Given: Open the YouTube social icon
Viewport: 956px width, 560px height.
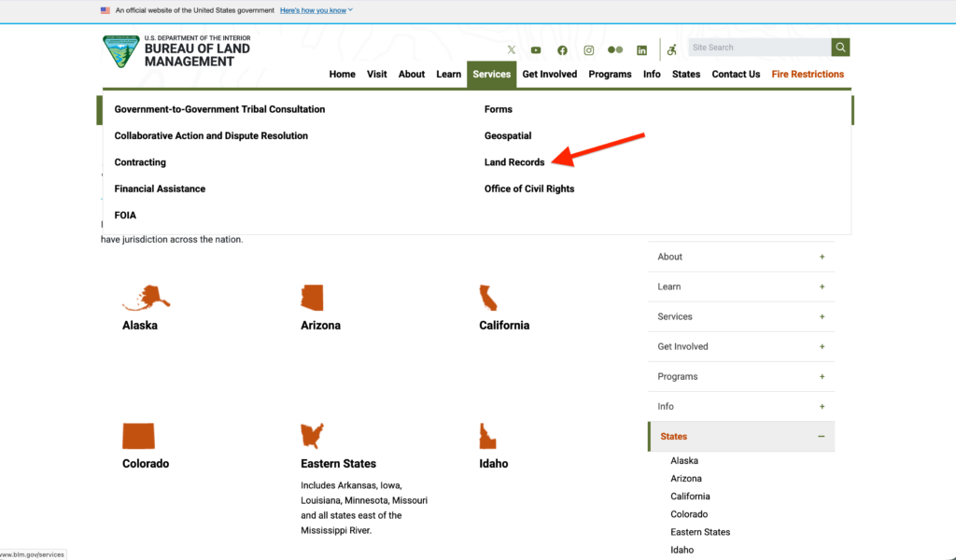Looking at the screenshot, I should (536, 50).
